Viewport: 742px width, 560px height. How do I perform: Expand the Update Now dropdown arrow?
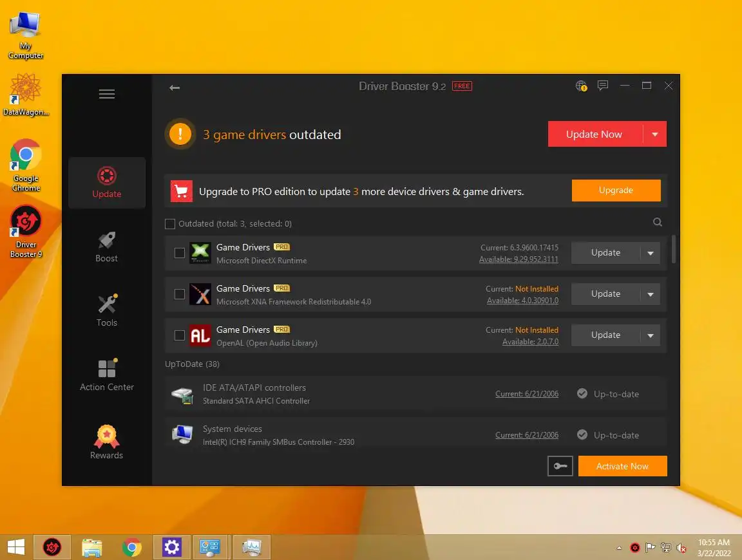point(655,135)
